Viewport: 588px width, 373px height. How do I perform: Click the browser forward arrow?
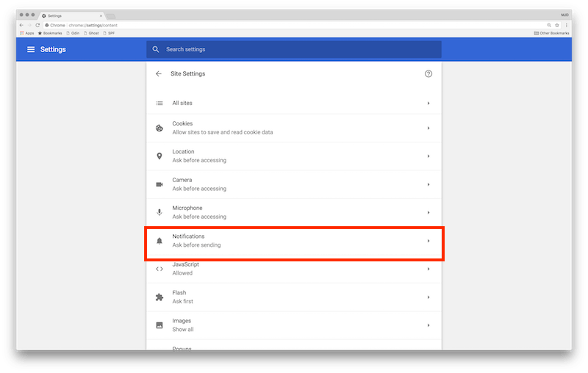click(x=29, y=25)
